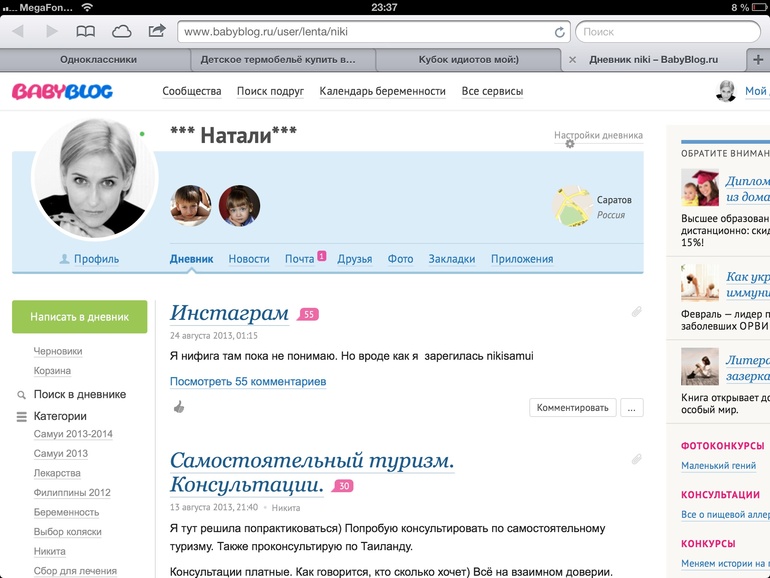Switch to the Одноклассники tab

[98, 60]
